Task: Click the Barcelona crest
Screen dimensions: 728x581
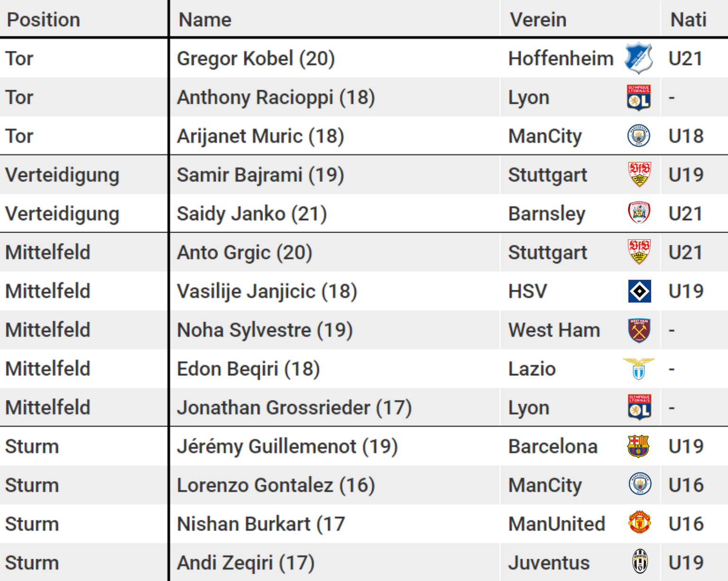Action: (x=638, y=446)
